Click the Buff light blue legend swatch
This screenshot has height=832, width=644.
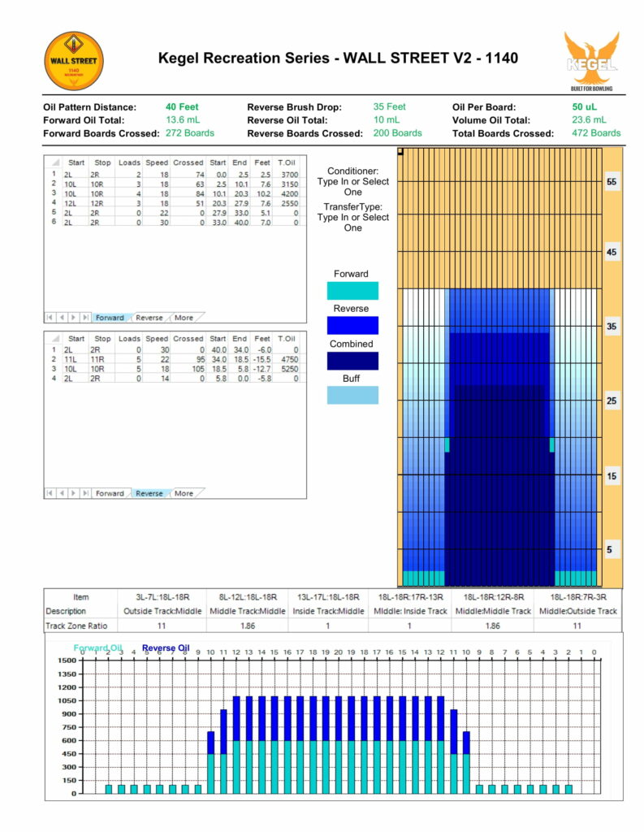coord(351,396)
